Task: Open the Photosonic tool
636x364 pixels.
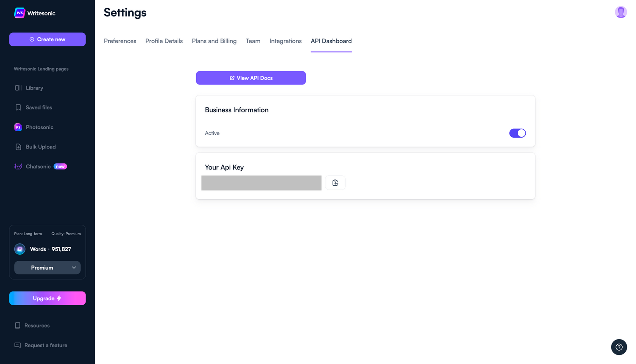Action: [39, 128]
